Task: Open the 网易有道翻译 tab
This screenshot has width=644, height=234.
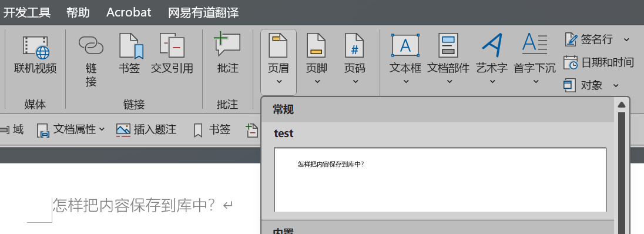Action: click(x=203, y=12)
